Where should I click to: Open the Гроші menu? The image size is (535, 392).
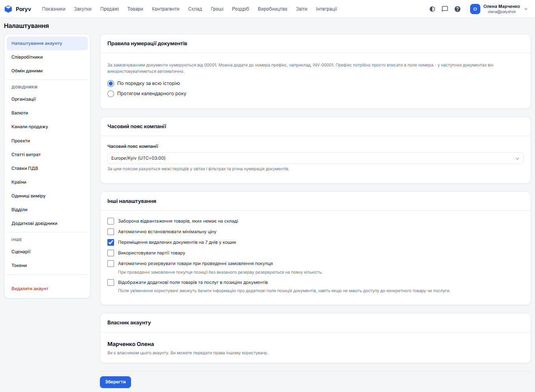click(217, 9)
